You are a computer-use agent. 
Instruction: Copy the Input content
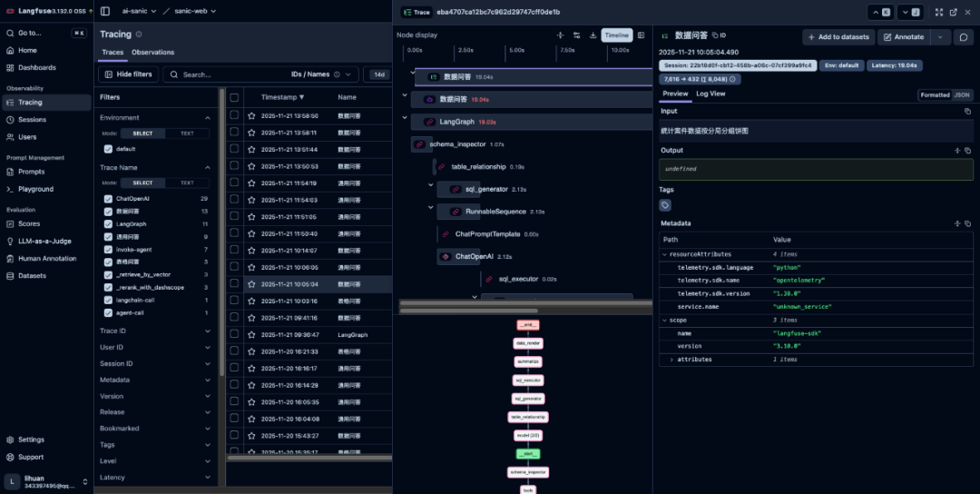[x=967, y=111]
